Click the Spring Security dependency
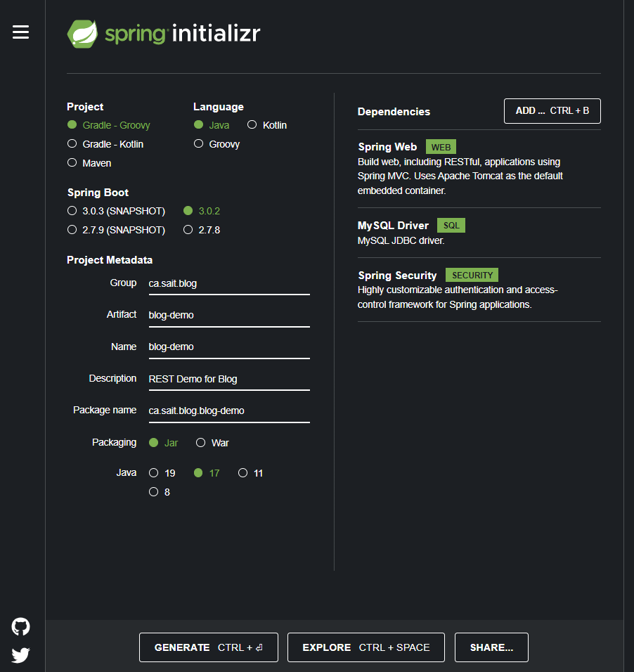Screen dimensions: 634x672 pos(479,290)
